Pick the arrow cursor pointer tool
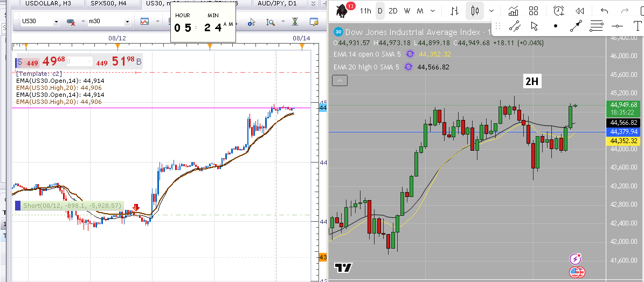The image size is (644, 282). coord(534,26)
